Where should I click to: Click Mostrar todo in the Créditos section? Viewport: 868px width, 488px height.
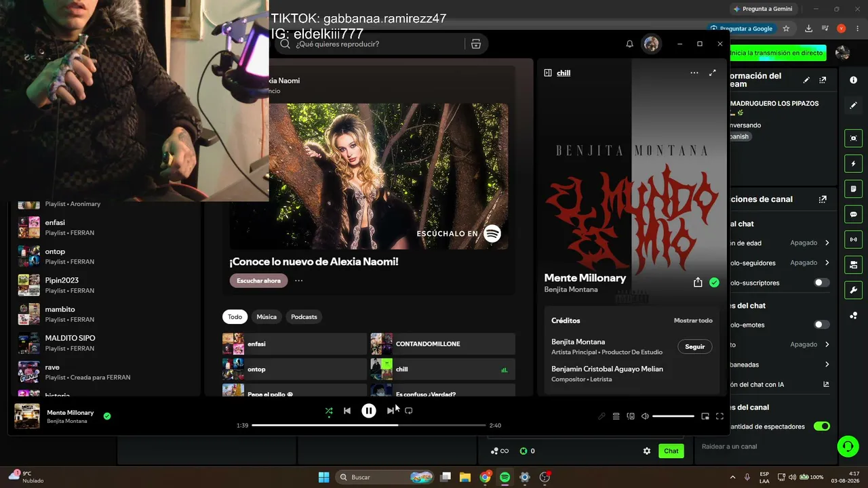click(x=693, y=321)
